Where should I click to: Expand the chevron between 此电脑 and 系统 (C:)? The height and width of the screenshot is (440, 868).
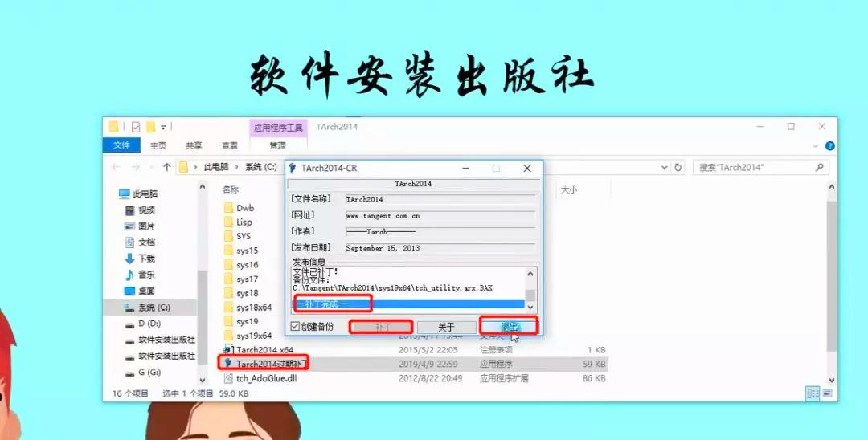[x=237, y=167]
